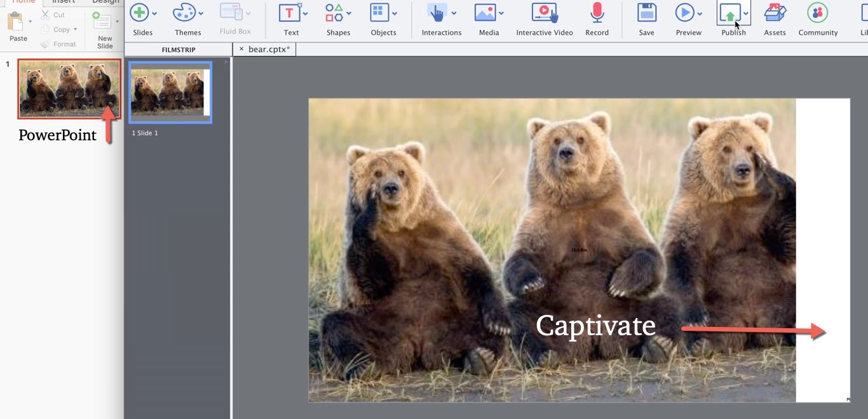This screenshot has width=868, height=419.
Task: Click Copy in PowerPoint ribbon
Action: (61, 30)
